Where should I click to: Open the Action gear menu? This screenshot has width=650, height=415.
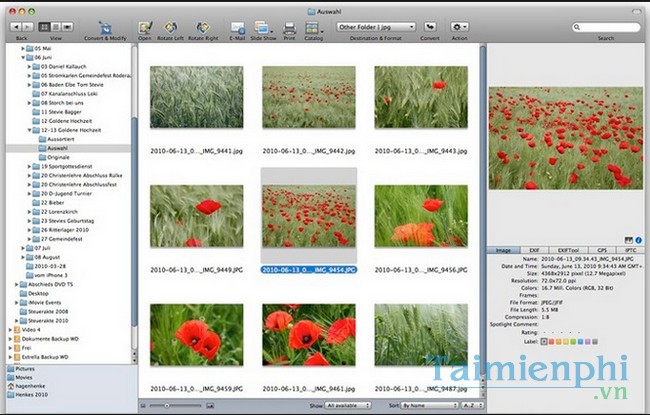pos(459,27)
